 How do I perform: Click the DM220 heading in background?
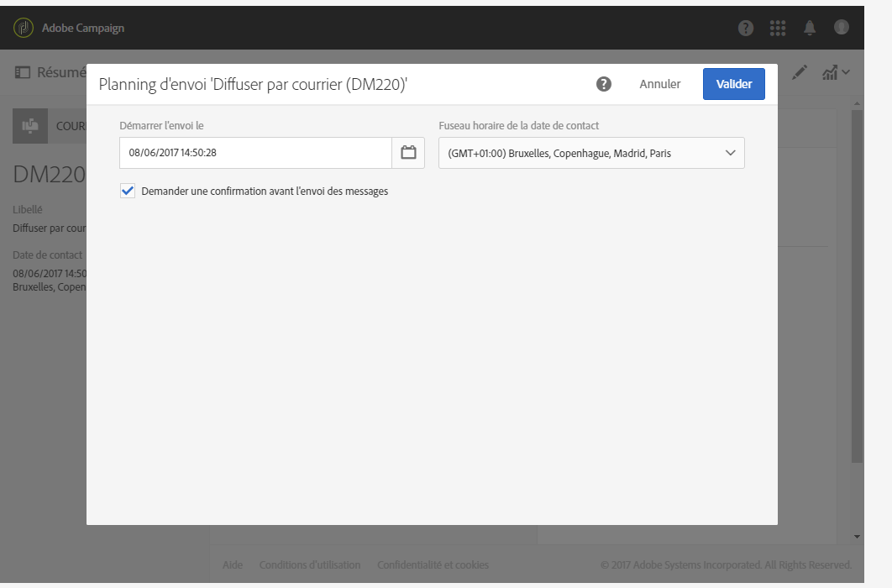pos(49,175)
